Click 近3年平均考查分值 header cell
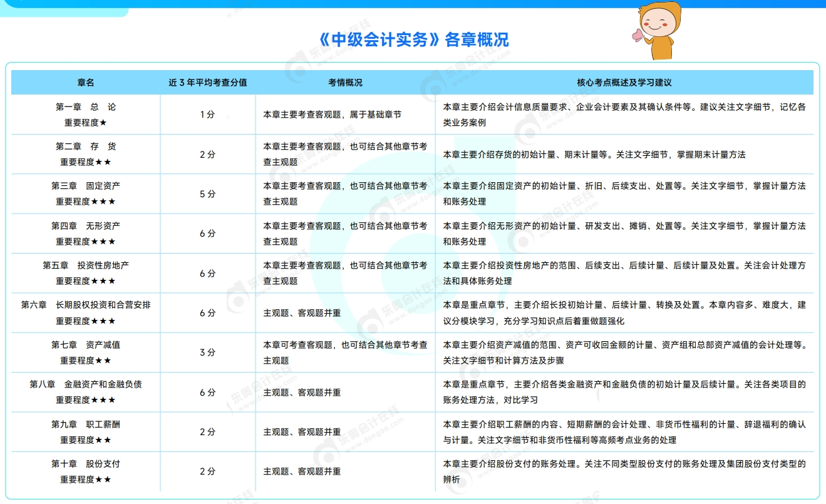The image size is (826, 504). point(208,82)
